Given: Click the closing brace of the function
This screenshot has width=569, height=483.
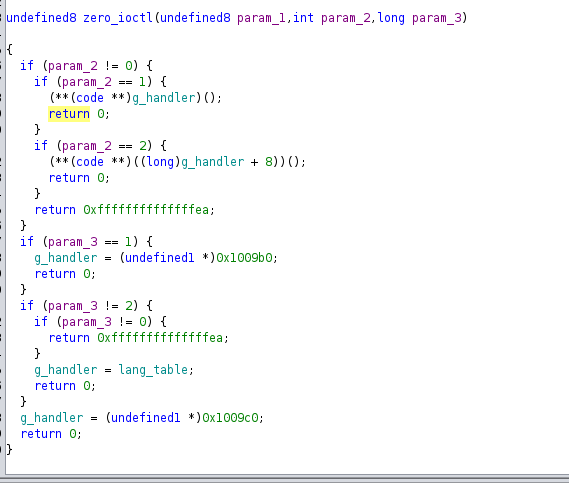Looking at the screenshot, I should tap(9, 450).
